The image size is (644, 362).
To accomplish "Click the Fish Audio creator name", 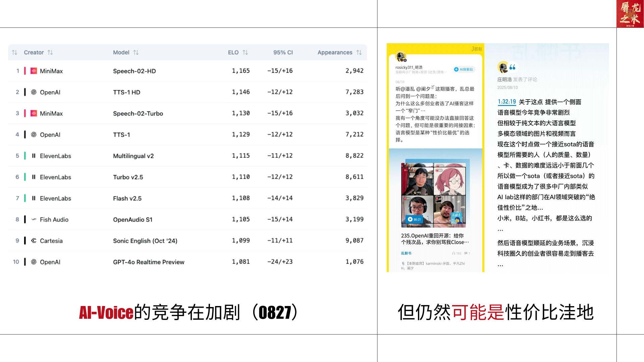I will [x=54, y=220].
